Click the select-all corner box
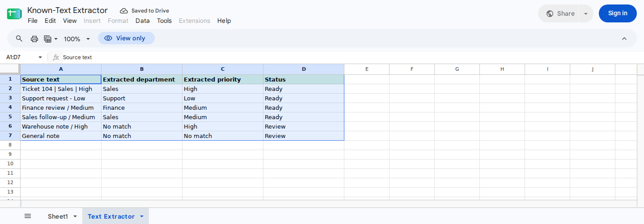Image resolution: width=644 pixels, height=224 pixels. 10,69
